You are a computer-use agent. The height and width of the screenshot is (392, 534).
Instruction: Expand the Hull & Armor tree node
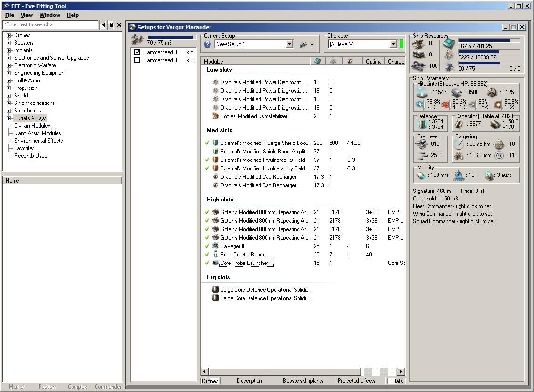[x=9, y=80]
